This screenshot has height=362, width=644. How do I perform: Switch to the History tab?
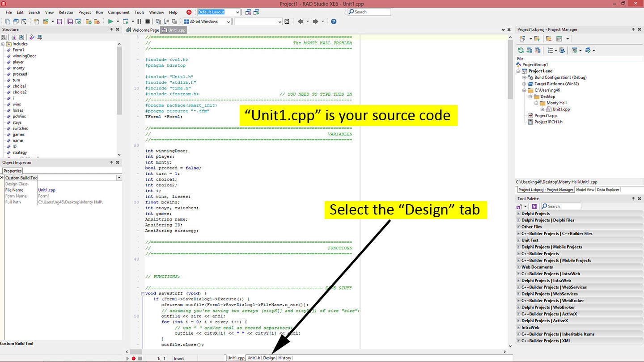coord(284,358)
